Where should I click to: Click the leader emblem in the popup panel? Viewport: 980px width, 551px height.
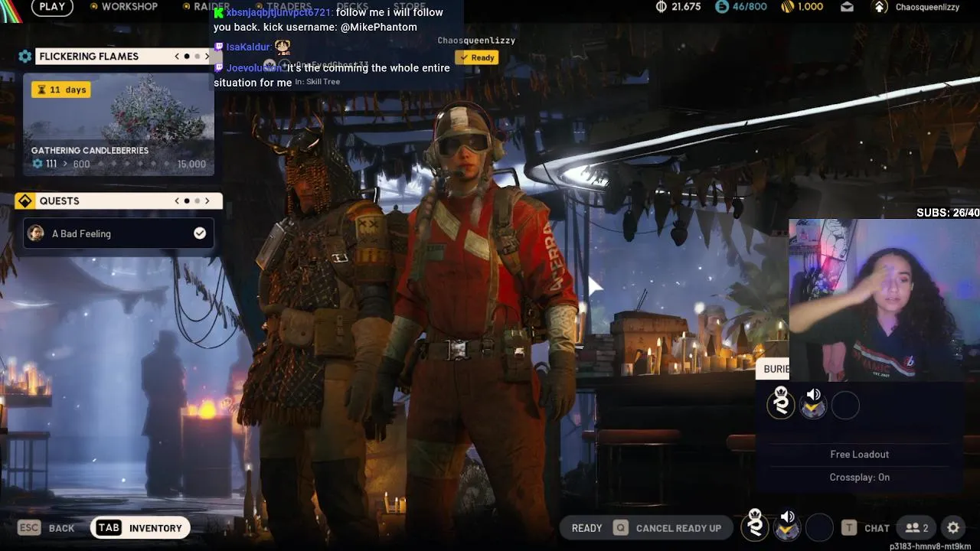click(x=781, y=403)
